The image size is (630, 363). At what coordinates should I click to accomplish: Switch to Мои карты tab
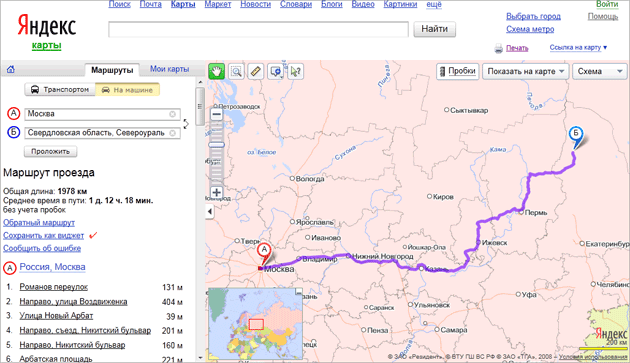click(x=169, y=69)
